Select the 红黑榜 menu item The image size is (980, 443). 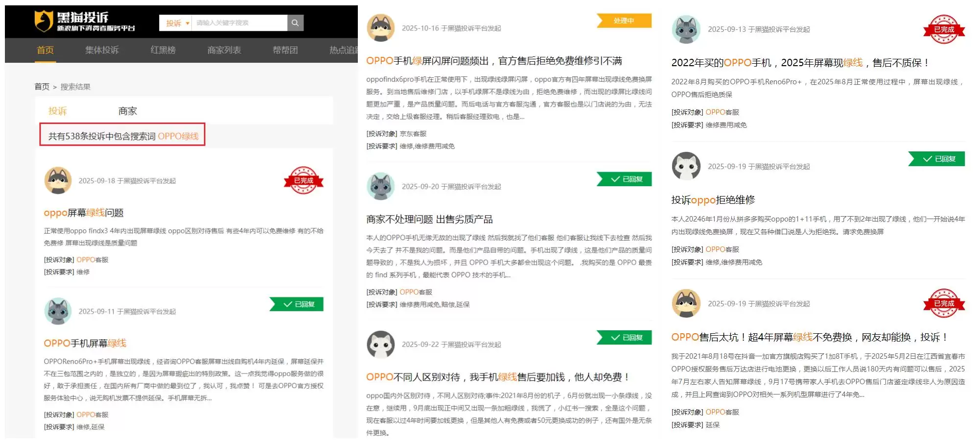pos(163,50)
